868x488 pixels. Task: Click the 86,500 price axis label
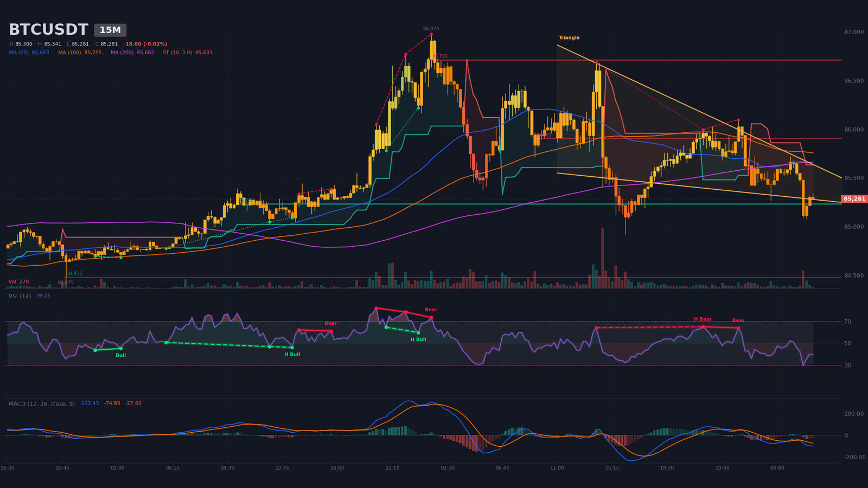click(854, 81)
